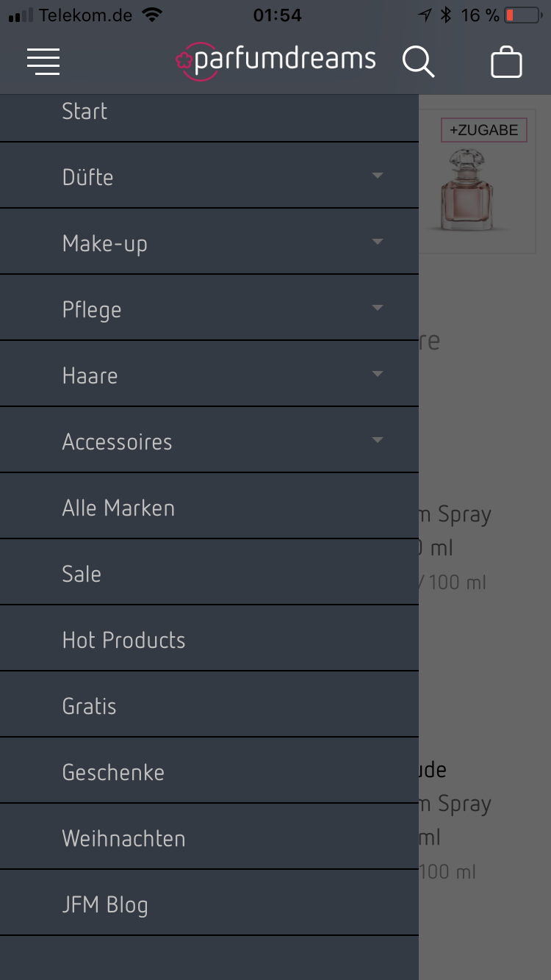This screenshot has width=551, height=980.
Task: Choose Weihnachten from the menu
Action: [x=123, y=839]
